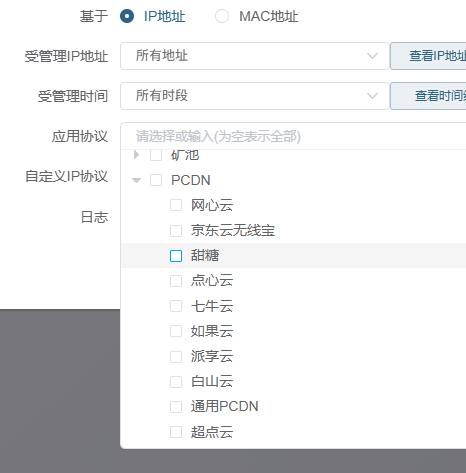Check the 派享云 checkbox
Image resolution: width=466 pixels, height=473 pixels.
pos(176,357)
